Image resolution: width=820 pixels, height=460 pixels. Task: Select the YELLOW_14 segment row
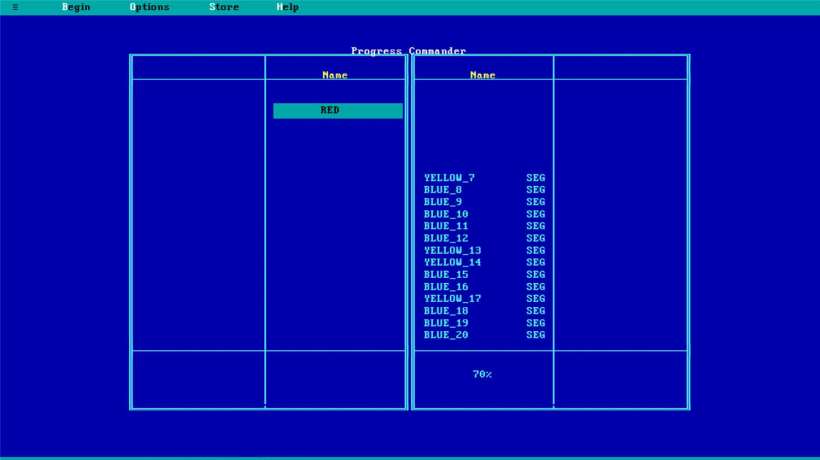click(x=452, y=262)
